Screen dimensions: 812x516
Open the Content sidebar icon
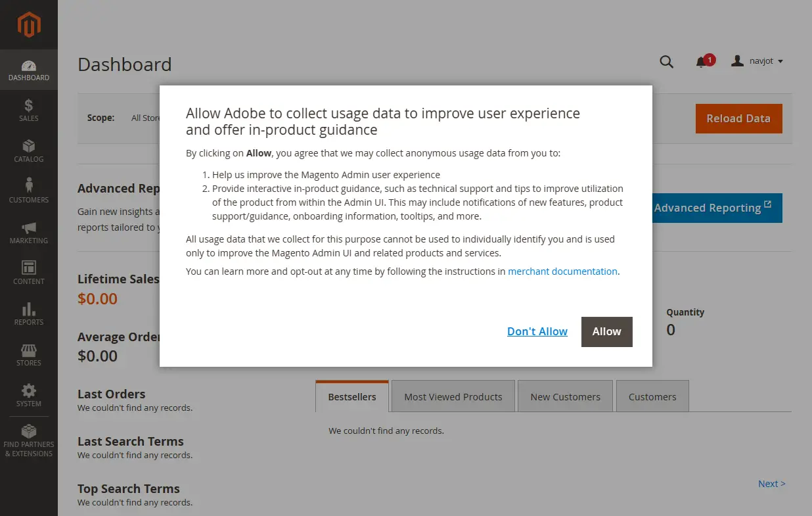tap(29, 268)
